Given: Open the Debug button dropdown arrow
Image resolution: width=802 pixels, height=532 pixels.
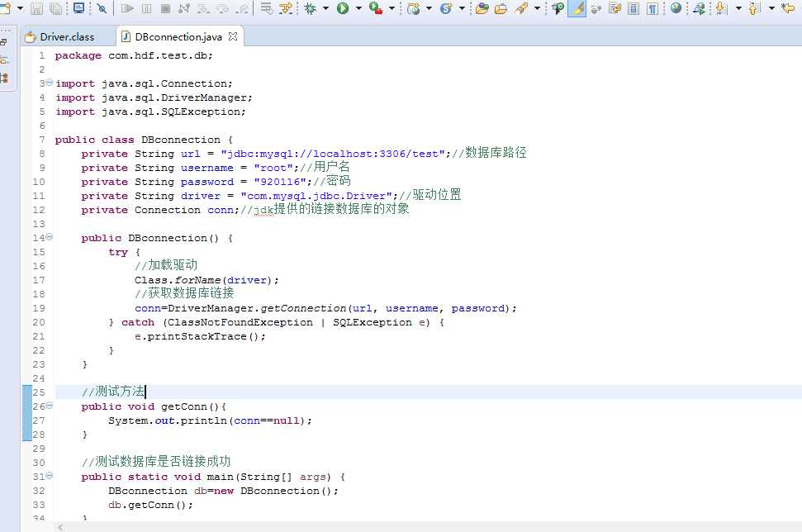Looking at the screenshot, I should tap(325, 8).
